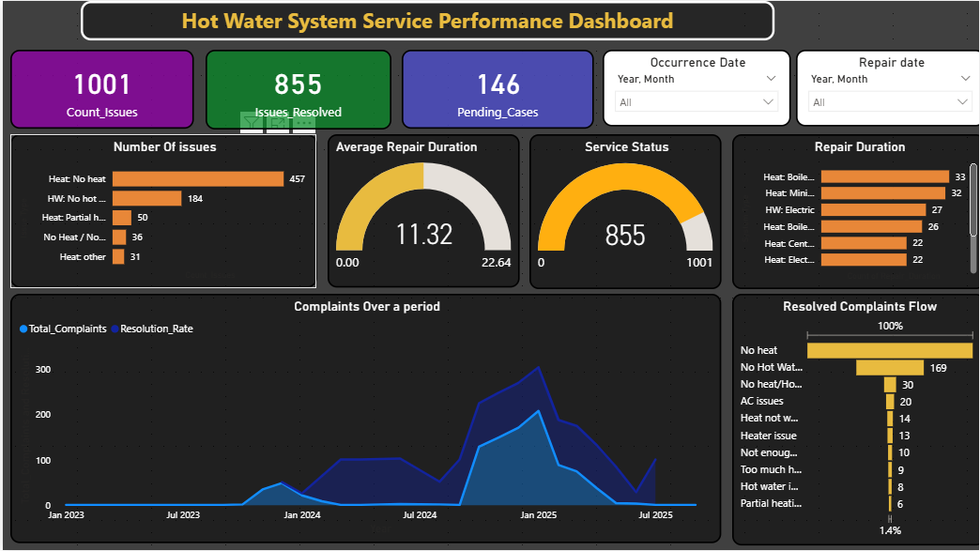The height and width of the screenshot is (551, 980).
Task: Expand the Occurrence Date 'All' dropdown
Action: pos(697,101)
